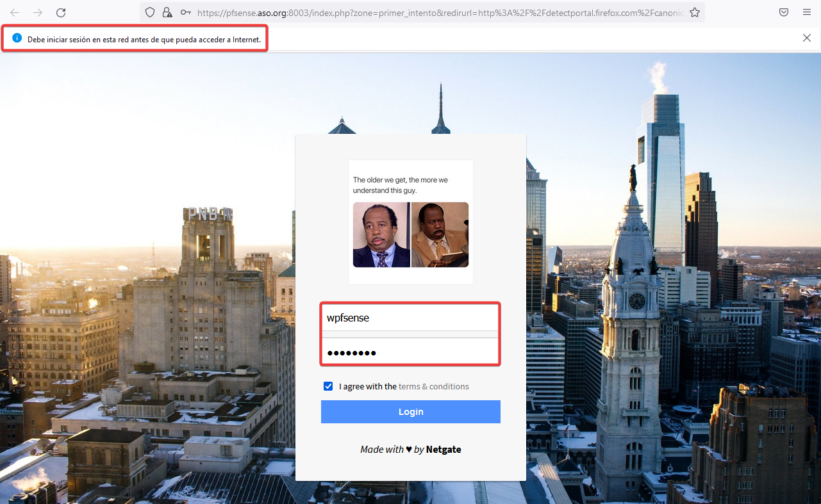Click the meme image above the form

click(x=410, y=222)
